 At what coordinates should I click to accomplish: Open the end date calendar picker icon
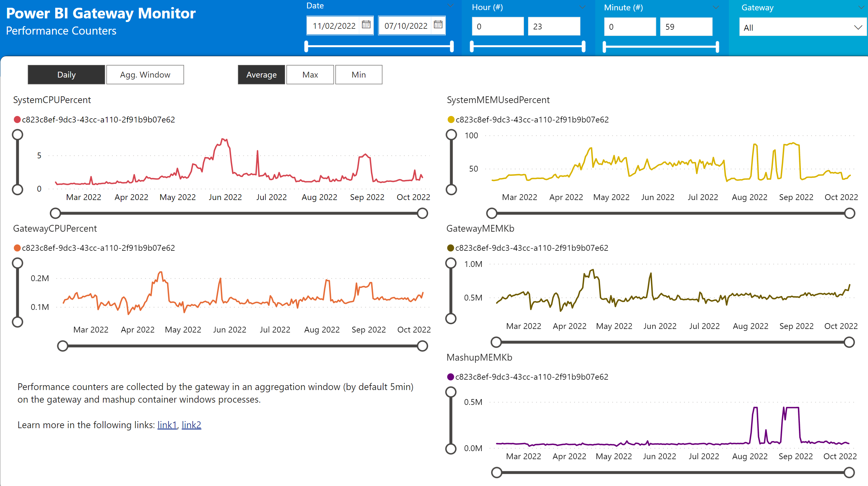pyautogui.click(x=438, y=25)
